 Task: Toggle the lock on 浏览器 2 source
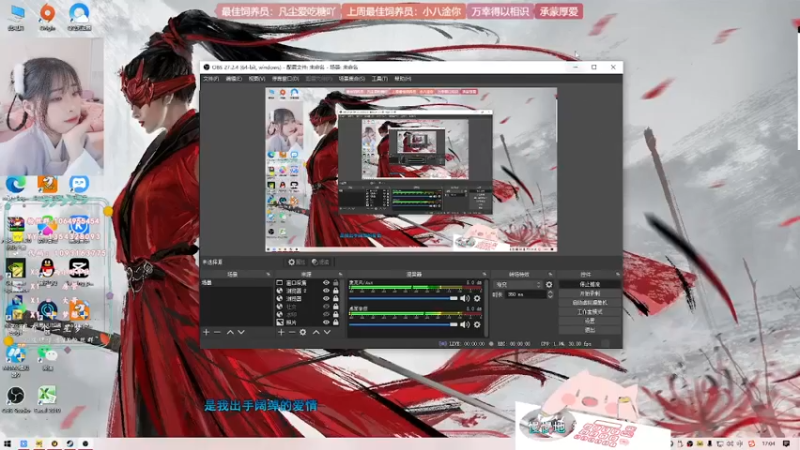click(336, 291)
